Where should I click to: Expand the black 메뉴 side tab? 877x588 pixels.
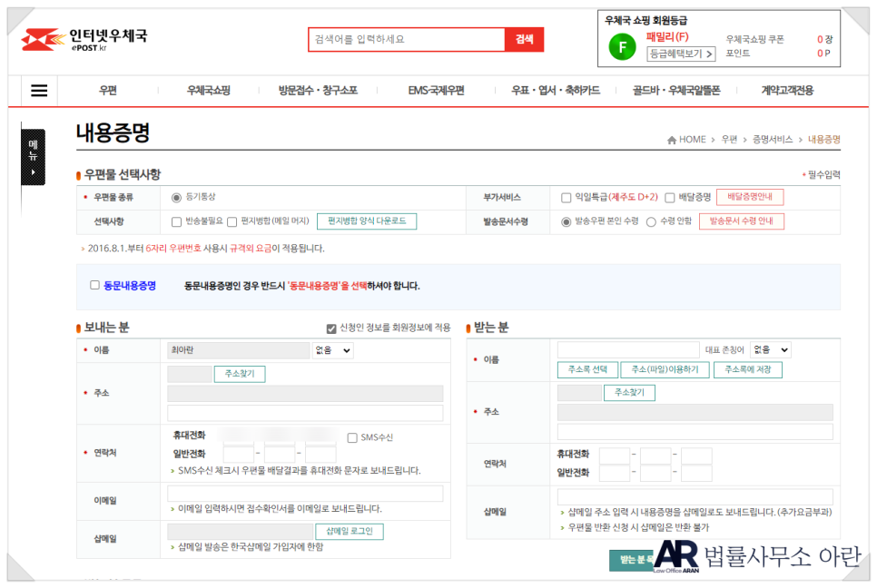(x=33, y=157)
